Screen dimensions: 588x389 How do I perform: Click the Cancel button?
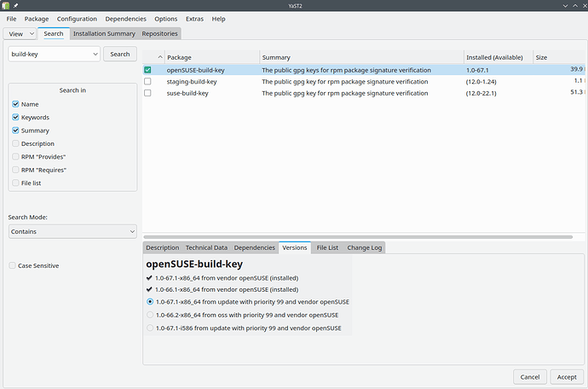pos(530,376)
